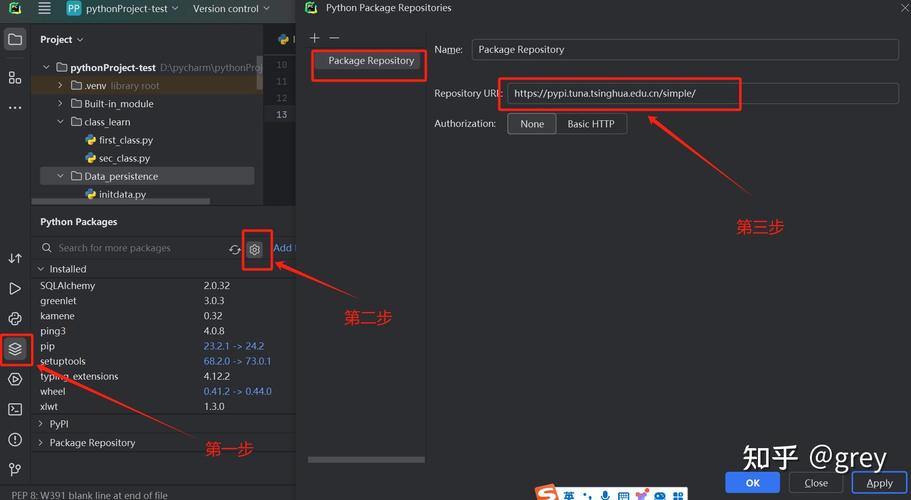Open the Git tool window icon

pyautogui.click(x=15, y=469)
